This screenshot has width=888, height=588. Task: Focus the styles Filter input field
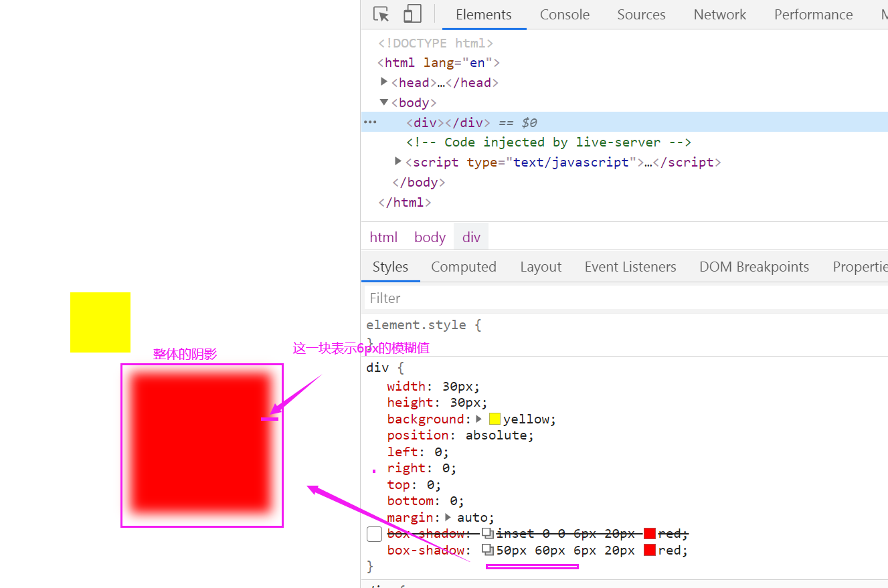tap(626, 298)
